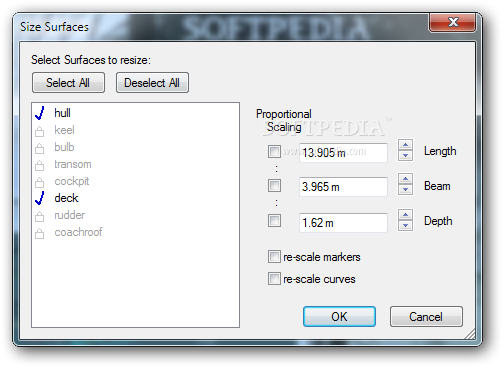This screenshot has height=367, width=503.
Task: Close the Size Surfaces dialog window
Action: [x=452, y=22]
